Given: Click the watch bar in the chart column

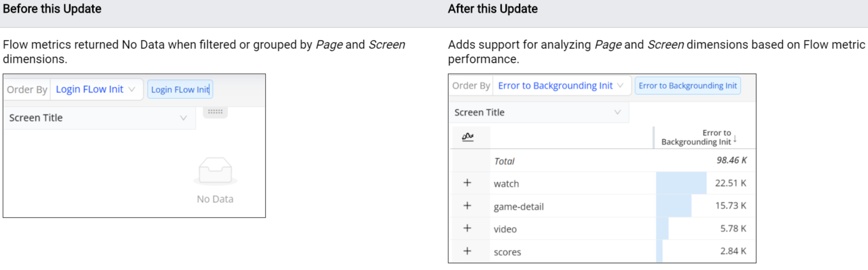Looking at the screenshot, I should (681, 183).
